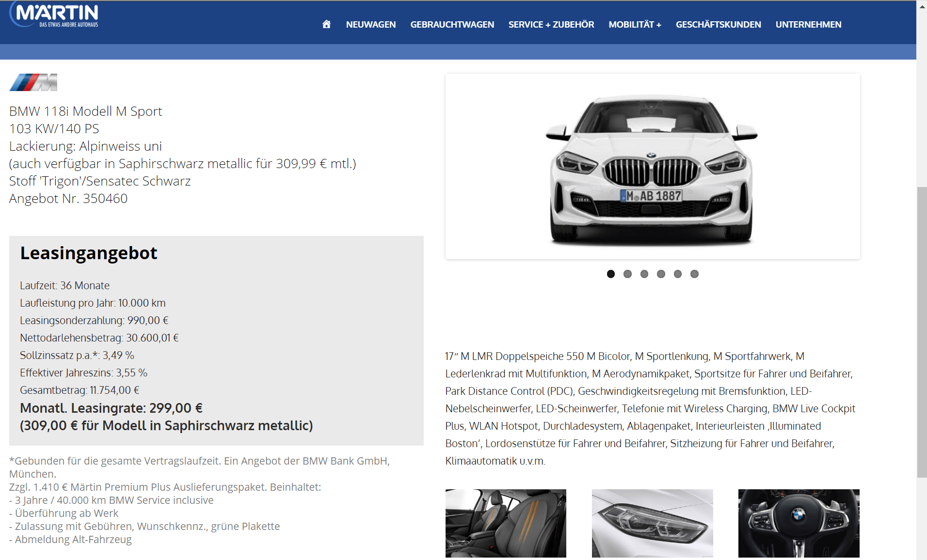Click the scrollbar up arrow
Viewport: 927px width, 560px height.
pyautogui.click(x=922, y=6)
